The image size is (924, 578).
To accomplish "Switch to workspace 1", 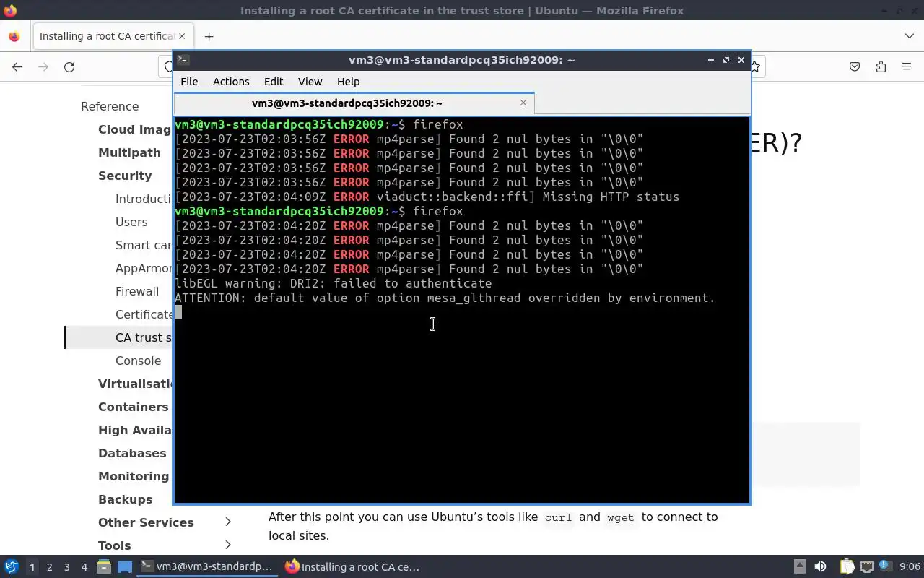I will (32, 567).
